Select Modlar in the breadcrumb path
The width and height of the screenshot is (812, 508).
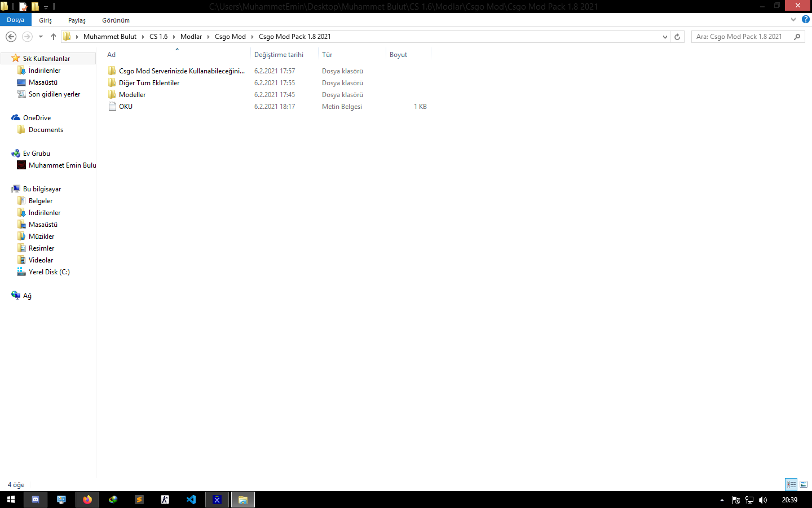pyautogui.click(x=191, y=37)
